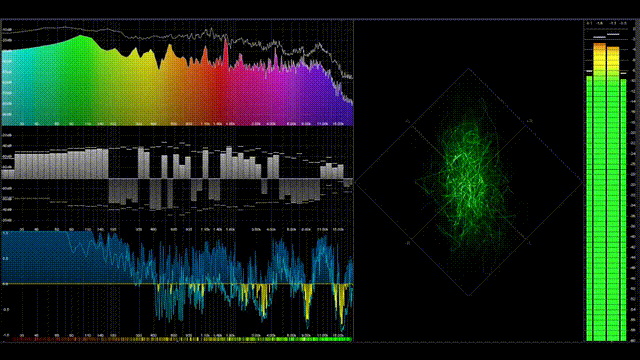This screenshot has height=360, width=640.
Task: Click the lower-left axis label on the vectorscope
Action: click(407, 243)
